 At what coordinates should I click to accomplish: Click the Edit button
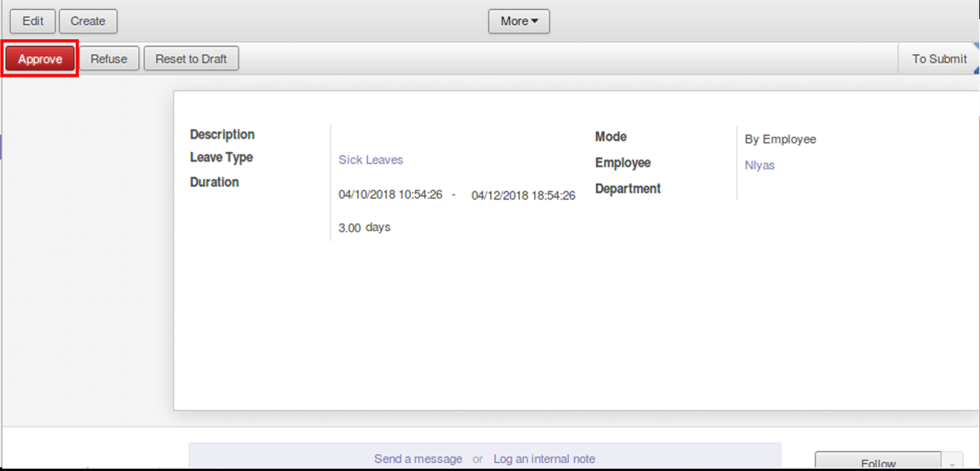pos(32,21)
